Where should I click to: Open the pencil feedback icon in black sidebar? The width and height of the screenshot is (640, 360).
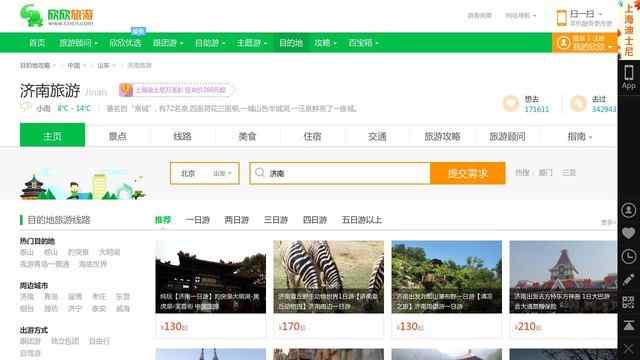[629, 280]
